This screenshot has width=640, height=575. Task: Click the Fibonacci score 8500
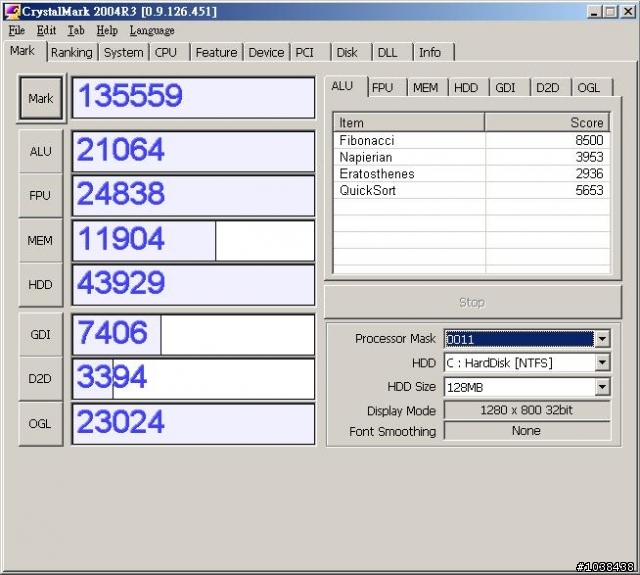589,140
